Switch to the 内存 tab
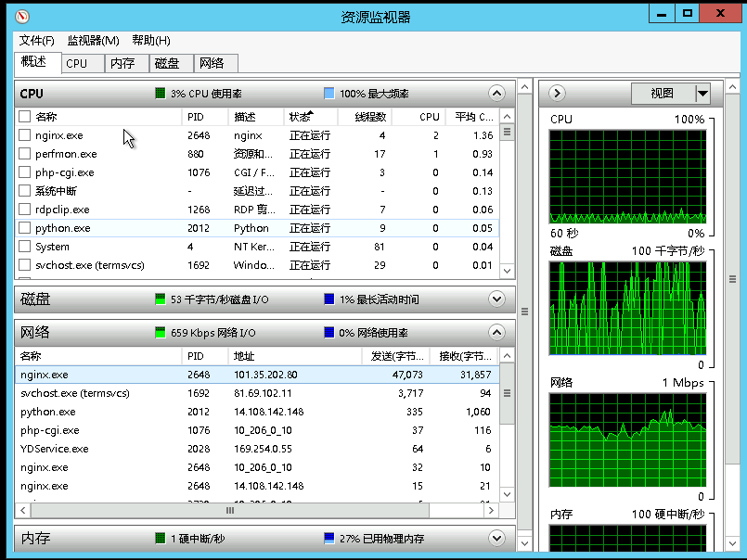 (x=127, y=63)
